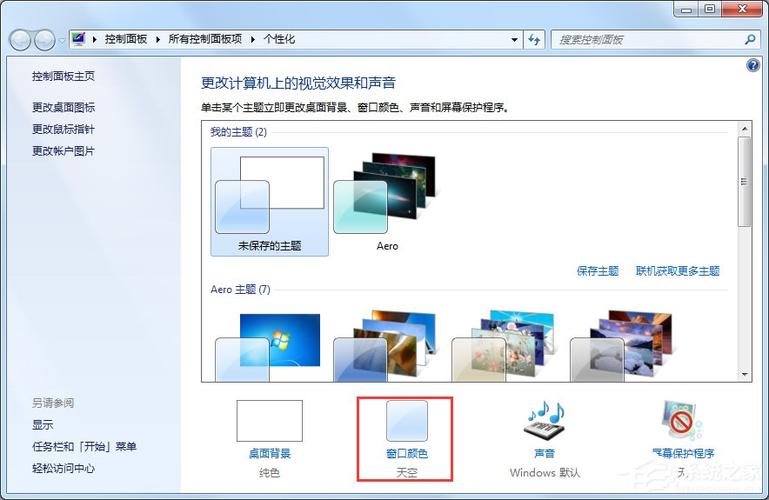Image resolution: width=769 pixels, height=500 pixels.
Task: Click the back navigation arrow button
Action: click(x=20, y=40)
